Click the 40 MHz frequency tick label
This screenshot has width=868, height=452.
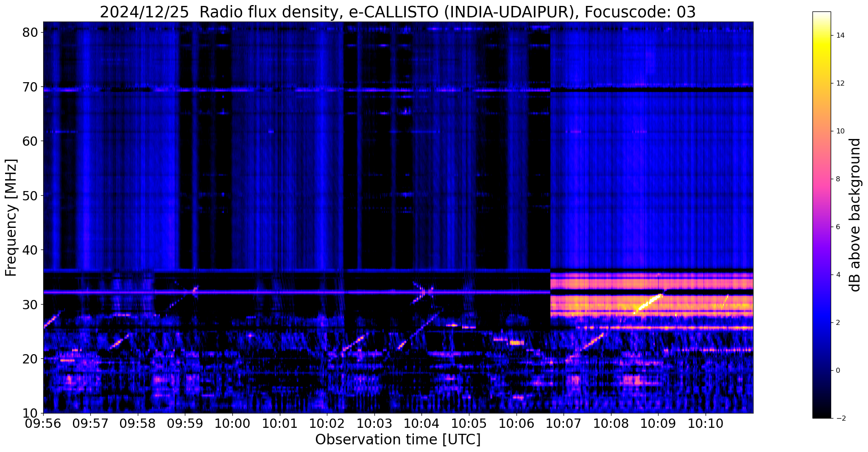[x=31, y=250]
